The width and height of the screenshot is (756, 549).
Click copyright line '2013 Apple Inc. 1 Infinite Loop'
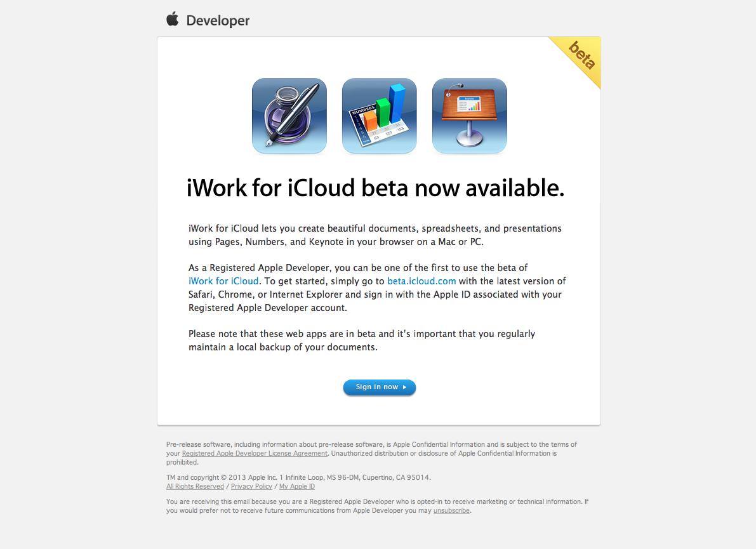pyautogui.click(x=276, y=478)
